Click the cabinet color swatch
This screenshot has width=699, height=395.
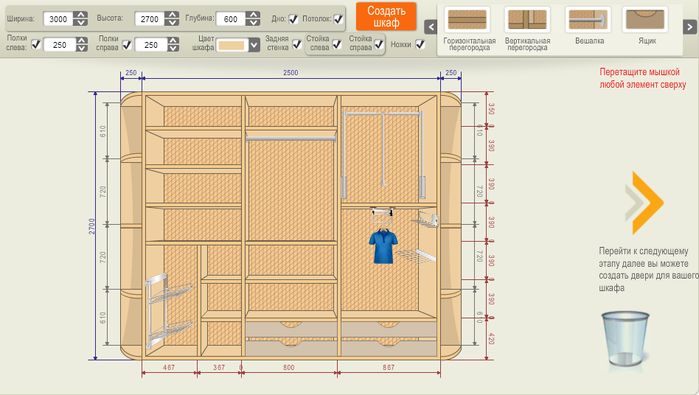(232, 45)
